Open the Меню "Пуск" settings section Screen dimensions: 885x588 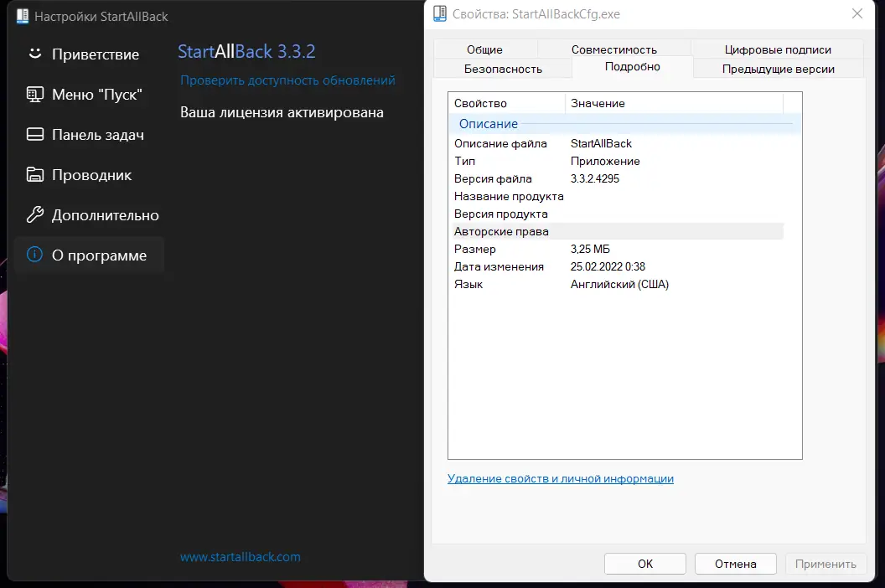pyautogui.click(x=89, y=95)
